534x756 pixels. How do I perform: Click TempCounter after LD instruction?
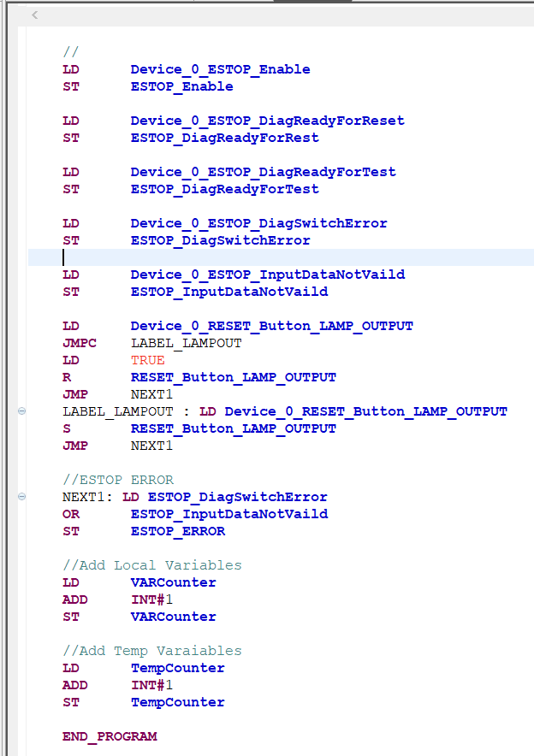(177, 668)
